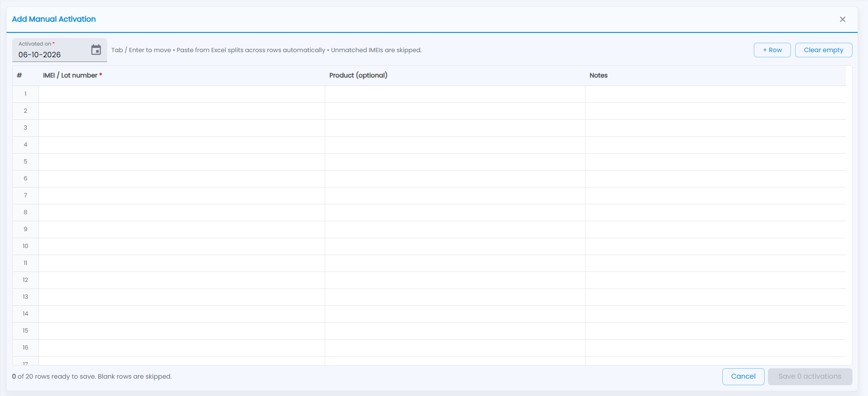
Task: Click IMEI / Lot number cell in row 14
Action: pyautogui.click(x=182, y=314)
